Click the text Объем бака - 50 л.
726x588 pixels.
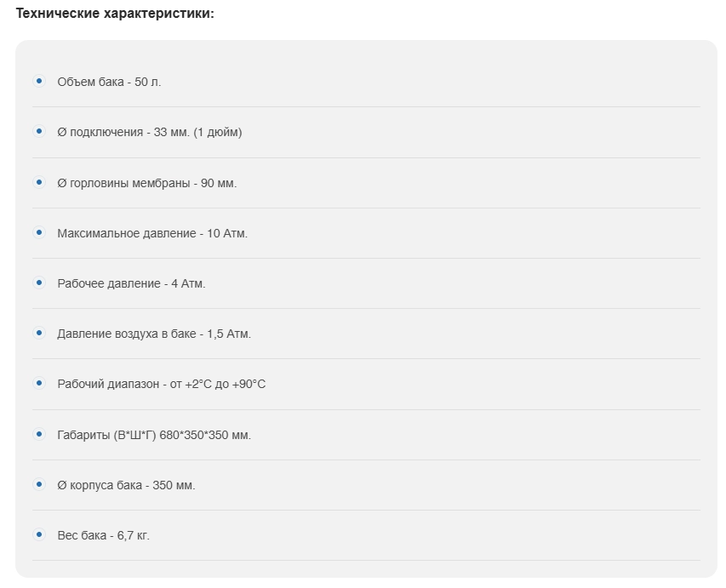click(x=109, y=82)
